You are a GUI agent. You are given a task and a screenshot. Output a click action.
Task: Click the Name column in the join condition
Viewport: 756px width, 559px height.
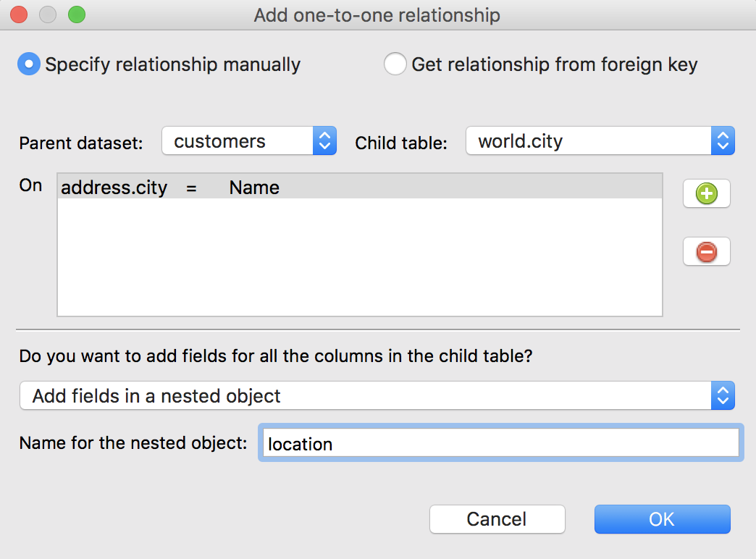[254, 188]
